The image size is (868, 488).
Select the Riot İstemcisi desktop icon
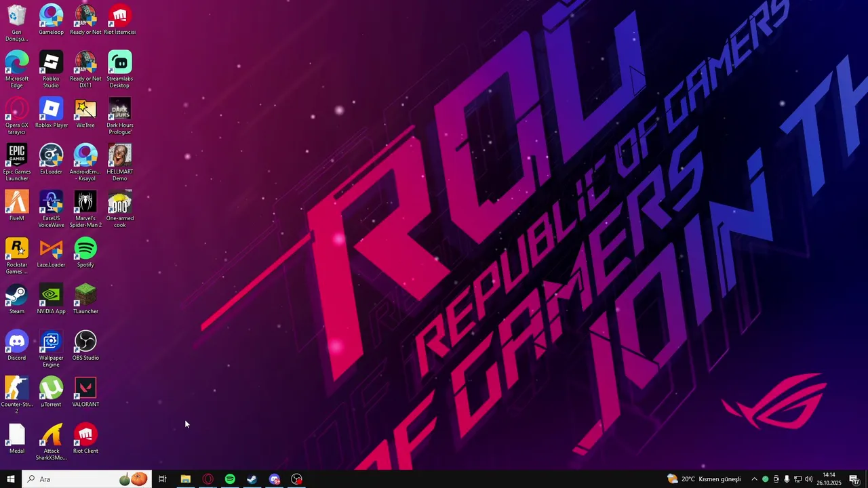120,20
